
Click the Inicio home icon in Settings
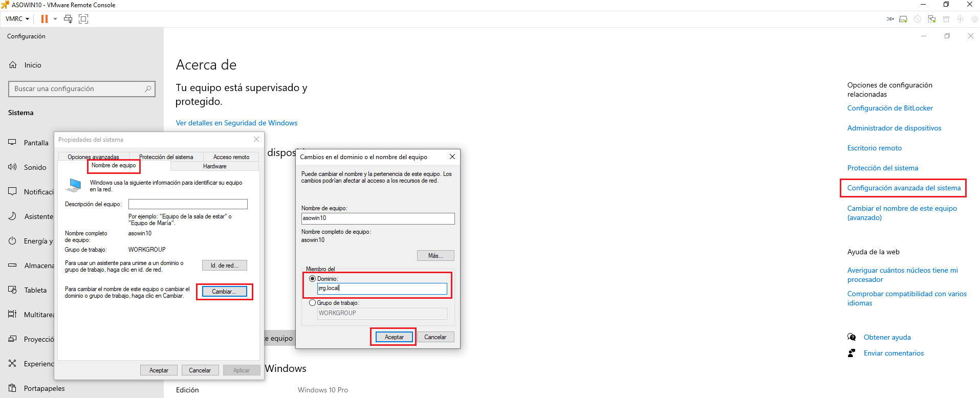coord(13,65)
